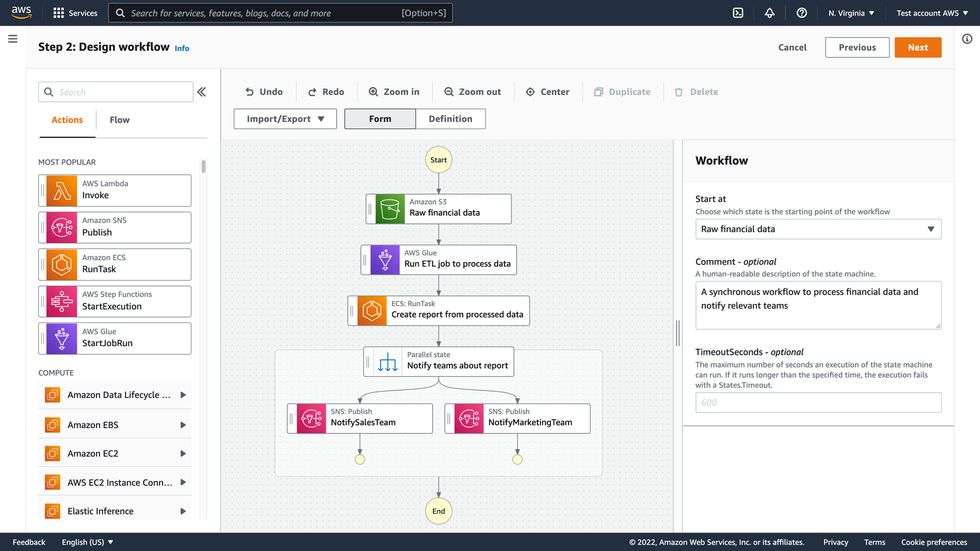The width and height of the screenshot is (980, 551).
Task: Center the workflow diagram
Action: (x=547, y=91)
